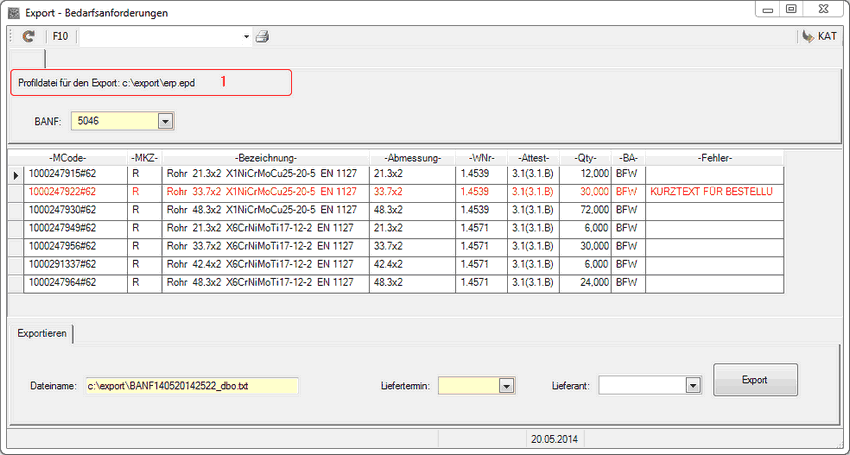Open the Lieferant dropdown
Screen dimensions: 850x455
point(691,385)
